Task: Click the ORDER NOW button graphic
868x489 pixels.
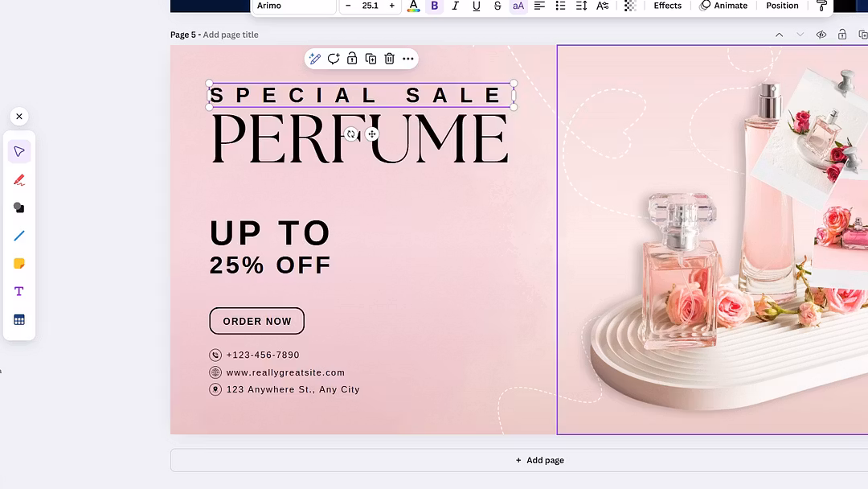Action: point(257,321)
